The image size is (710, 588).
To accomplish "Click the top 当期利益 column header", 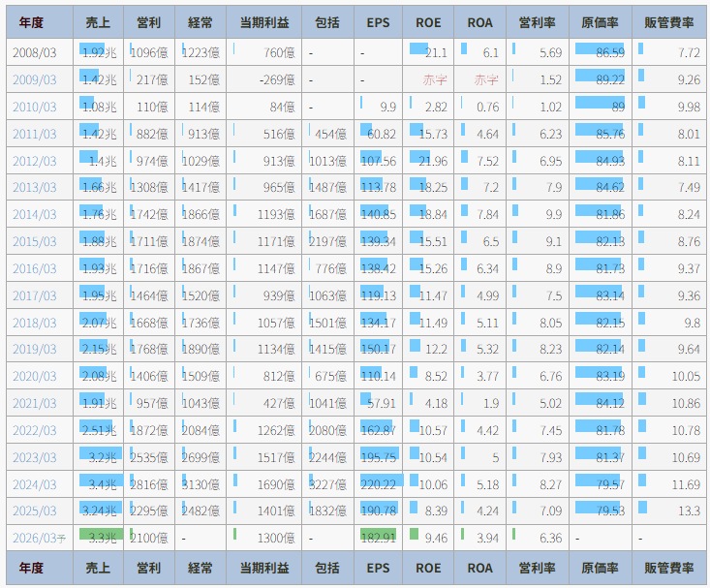I will tap(265, 21).
